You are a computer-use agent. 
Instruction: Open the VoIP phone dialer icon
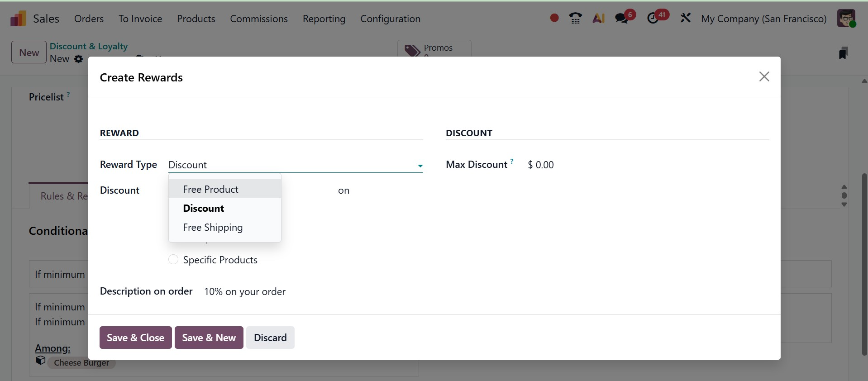(x=575, y=19)
